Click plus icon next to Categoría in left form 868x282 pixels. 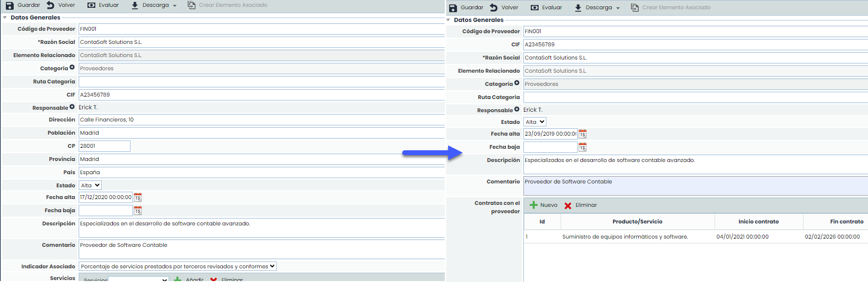[x=72, y=67]
